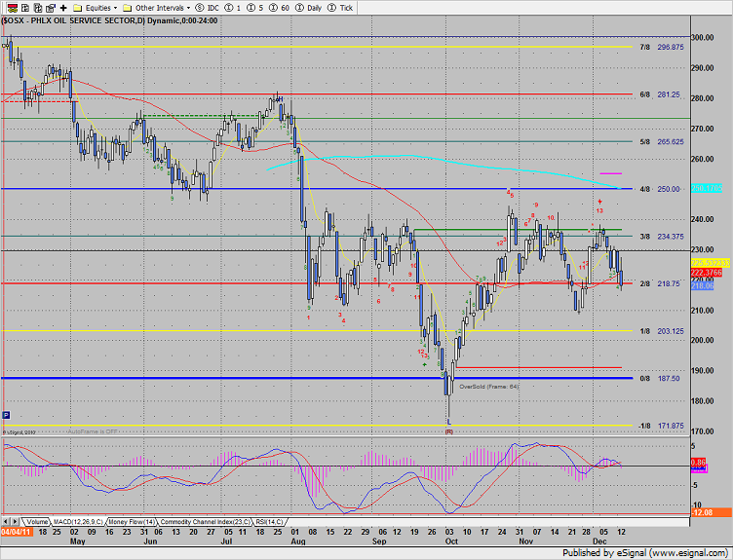Click the $OSX chart title text

pos(109,20)
